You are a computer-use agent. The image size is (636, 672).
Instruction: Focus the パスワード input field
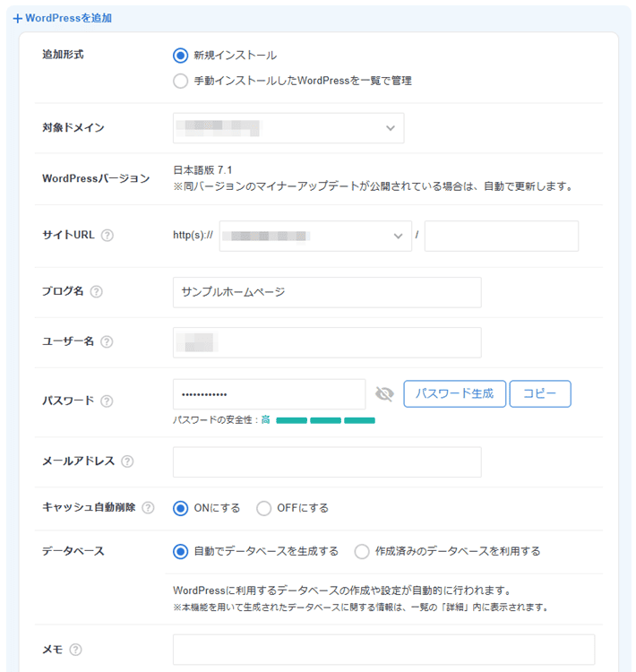pyautogui.click(x=269, y=394)
